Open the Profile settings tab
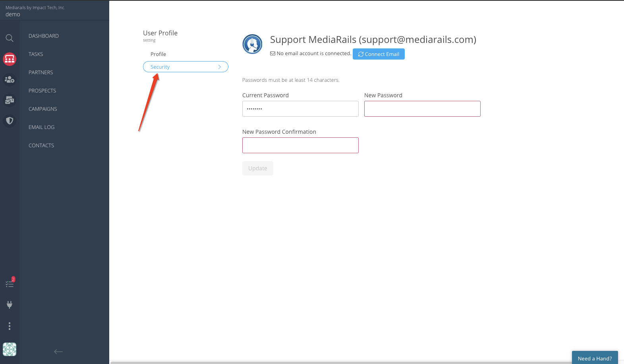This screenshot has height=364, width=624. pos(158,54)
